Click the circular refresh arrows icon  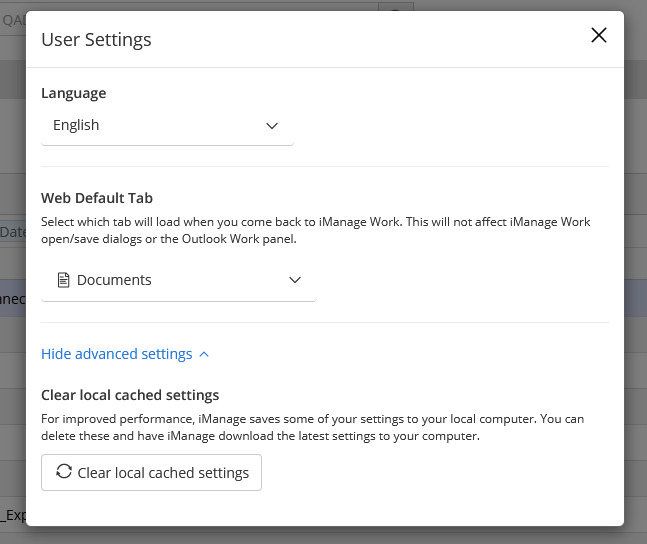pos(64,472)
